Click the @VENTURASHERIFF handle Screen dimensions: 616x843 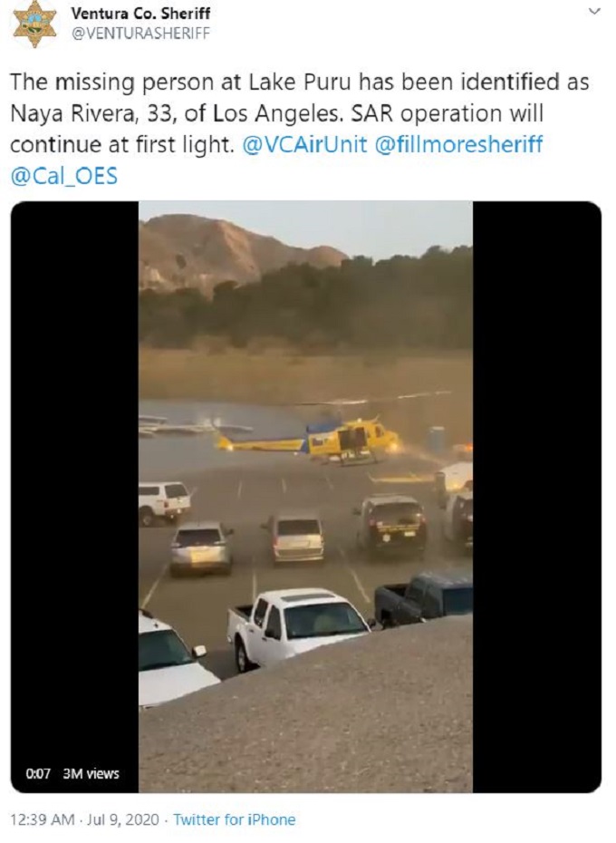pyautogui.click(x=140, y=34)
